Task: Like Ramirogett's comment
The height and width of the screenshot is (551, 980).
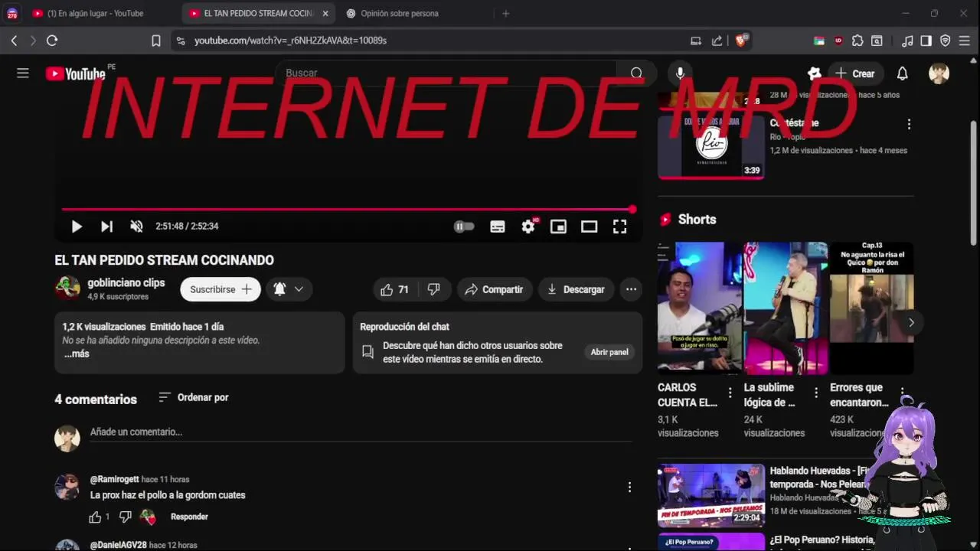Action: [95, 517]
